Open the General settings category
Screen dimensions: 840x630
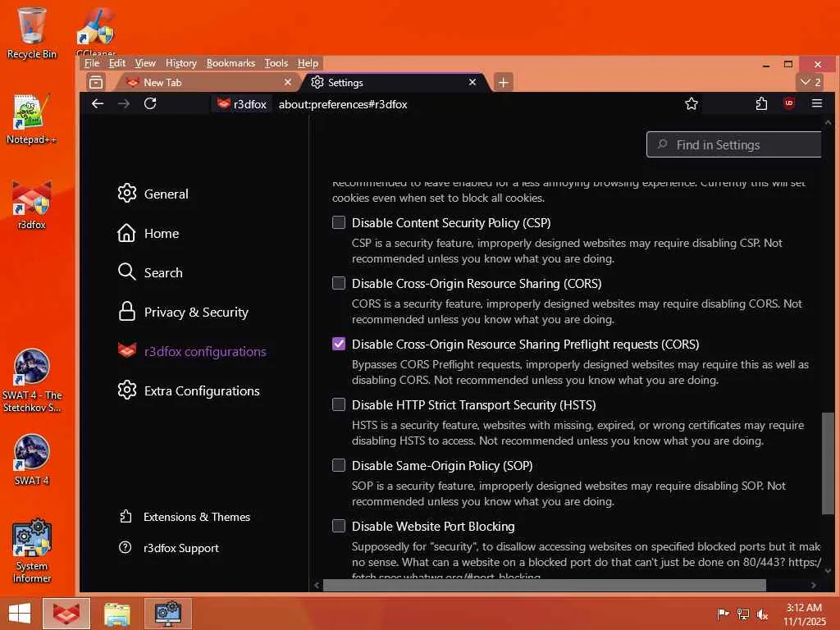(153, 194)
